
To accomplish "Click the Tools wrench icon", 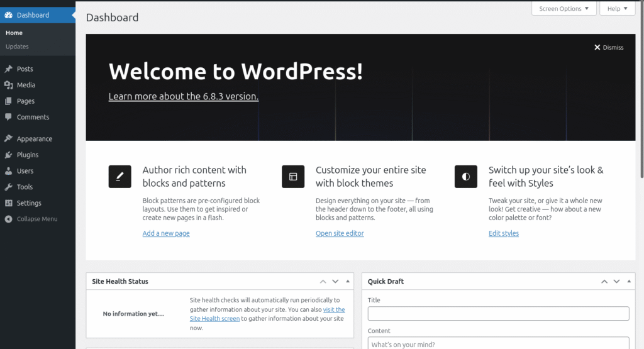I will tap(8, 187).
